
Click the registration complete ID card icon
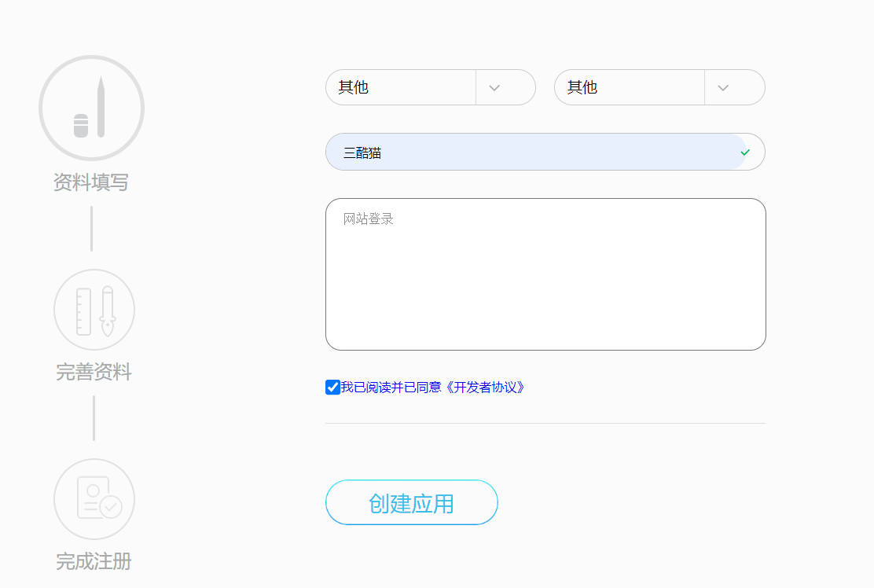pyautogui.click(x=94, y=499)
